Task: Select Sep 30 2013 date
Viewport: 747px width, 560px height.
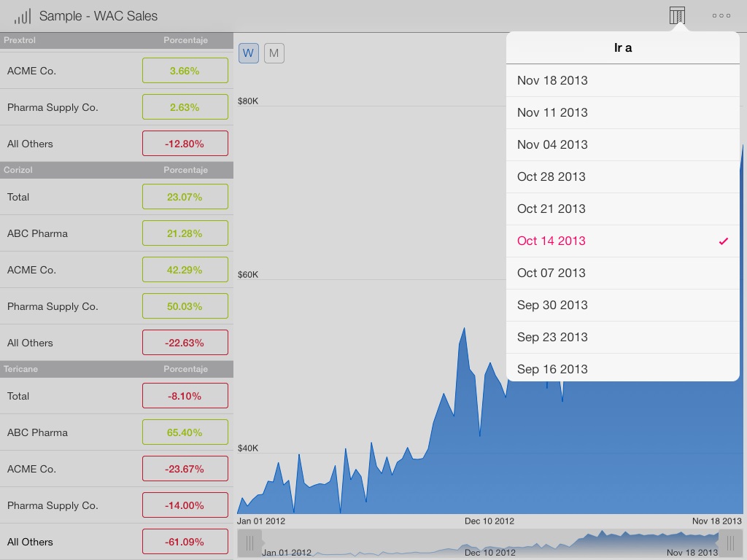Action: tap(622, 305)
